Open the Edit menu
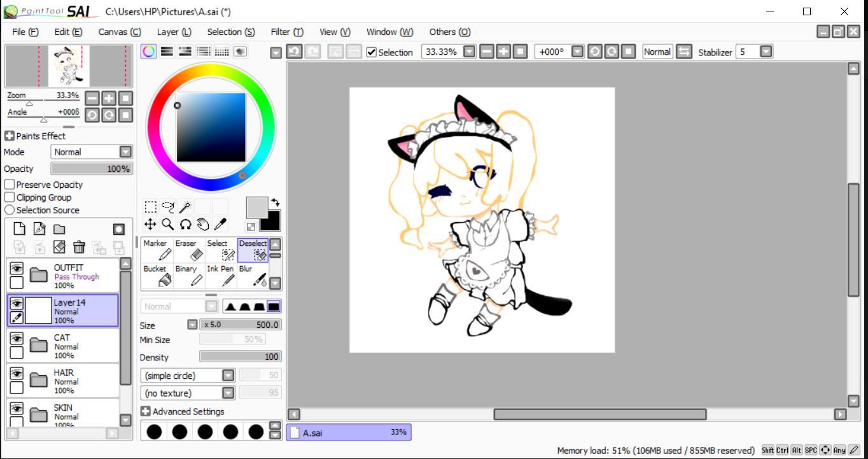Screen dimensions: 868x459 (x=68, y=32)
